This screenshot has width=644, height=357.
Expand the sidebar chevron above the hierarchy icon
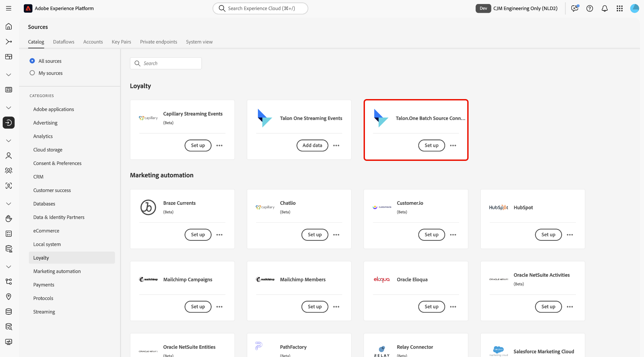9,267
